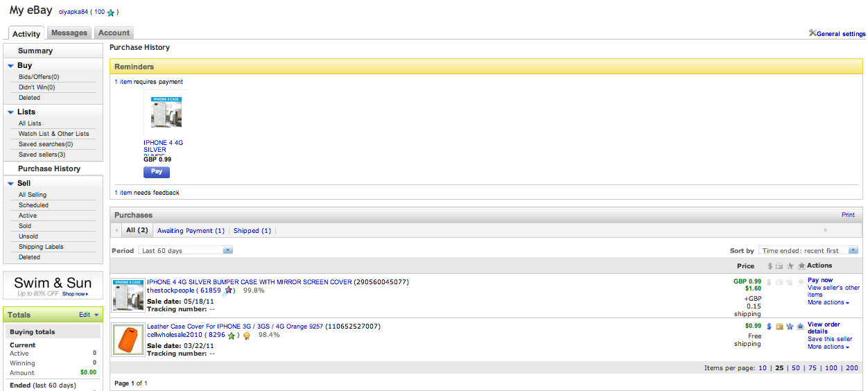Open the Sort by dropdown
Image resolution: width=868 pixels, height=391 pixels.
tap(809, 250)
